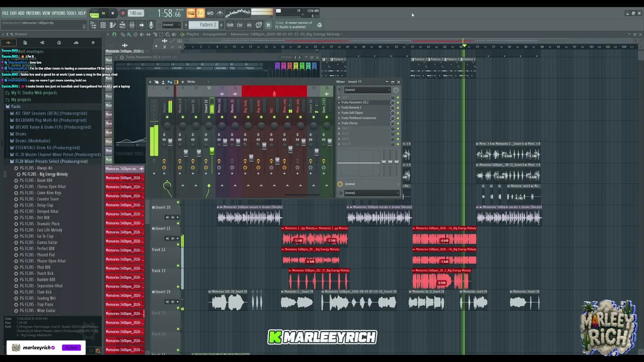Viewport: 644px width, 362px height.
Task: Click the Ctrl shortcut button
Action: pos(239,25)
